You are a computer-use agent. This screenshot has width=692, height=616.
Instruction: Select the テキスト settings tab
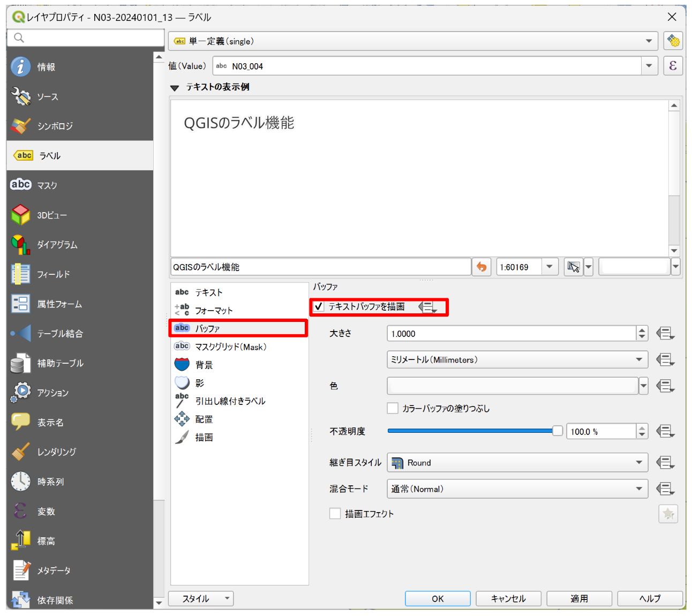pyautogui.click(x=239, y=292)
